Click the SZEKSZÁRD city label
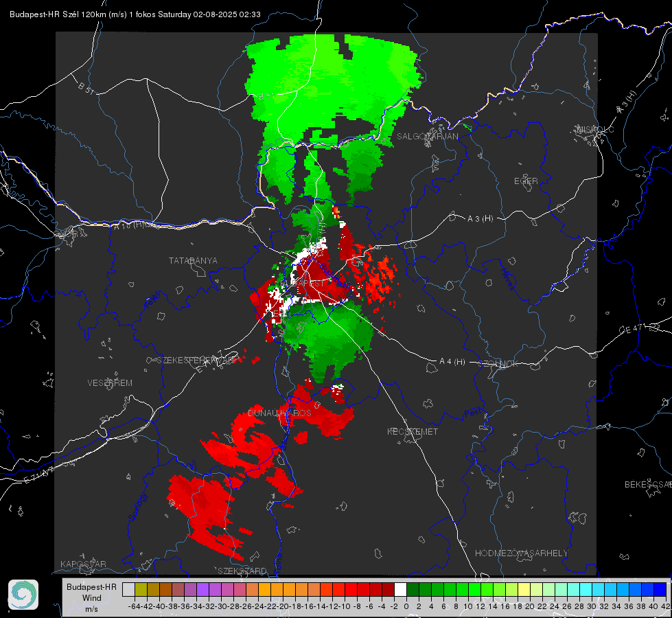672x618 pixels. tap(242, 571)
